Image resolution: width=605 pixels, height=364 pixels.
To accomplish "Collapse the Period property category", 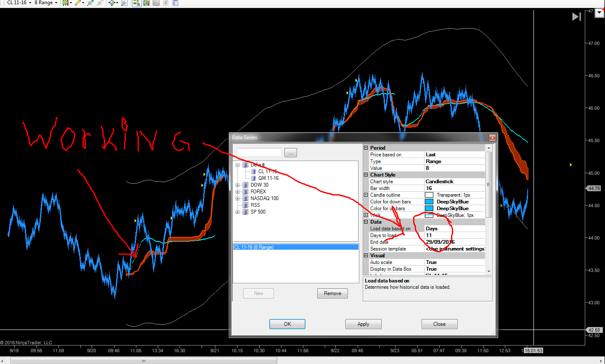I will 366,148.
